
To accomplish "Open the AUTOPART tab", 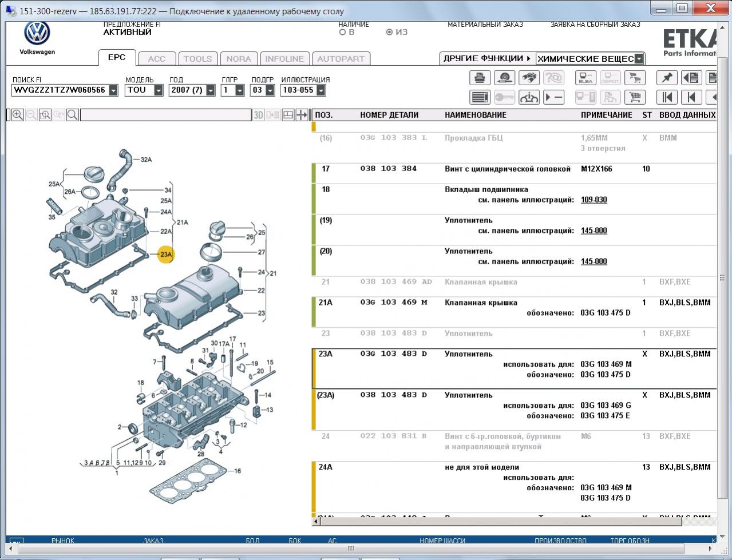I will click(x=341, y=58).
